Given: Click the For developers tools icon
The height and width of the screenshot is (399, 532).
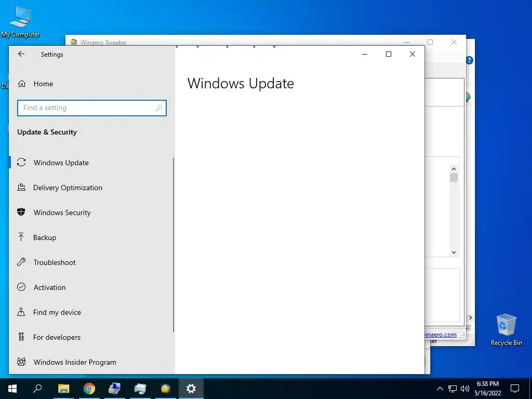Looking at the screenshot, I should (x=21, y=337).
